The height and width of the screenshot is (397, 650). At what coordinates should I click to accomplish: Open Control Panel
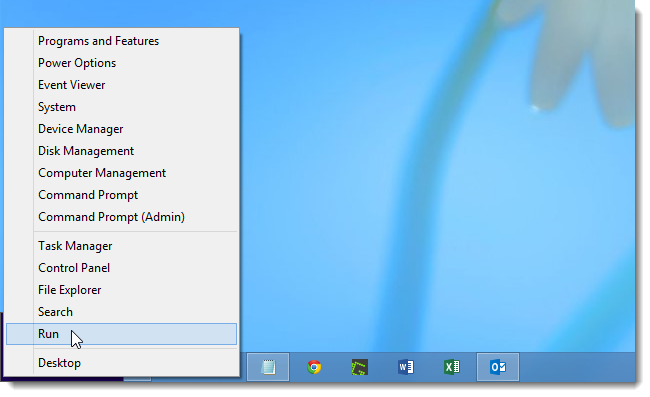coord(121,268)
